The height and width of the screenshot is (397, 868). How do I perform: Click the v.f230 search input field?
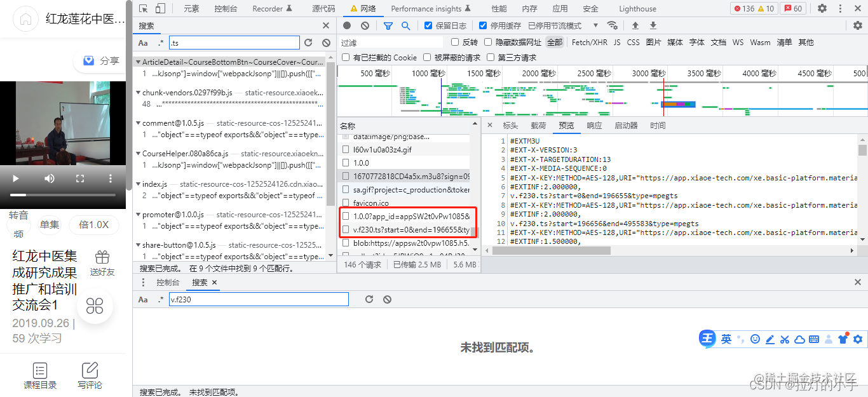(x=258, y=299)
